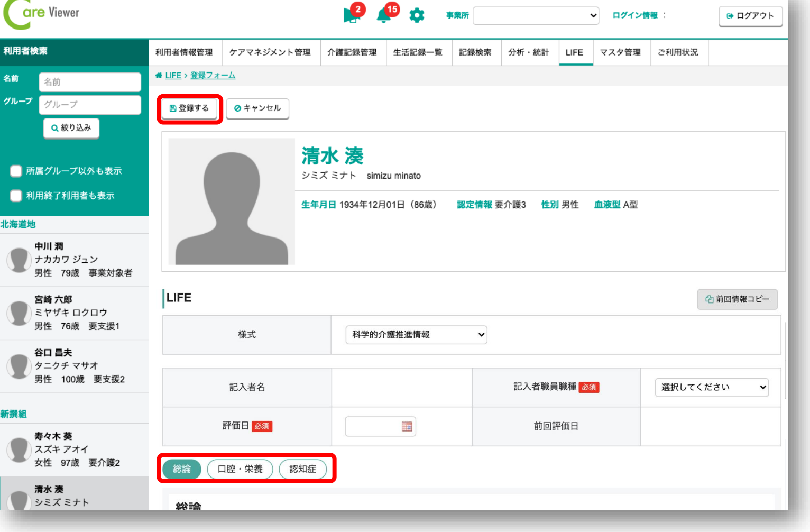This screenshot has height=532, width=810.
Task: Select user 宮崎 六郎 avatar in the list
Action: 19,313
